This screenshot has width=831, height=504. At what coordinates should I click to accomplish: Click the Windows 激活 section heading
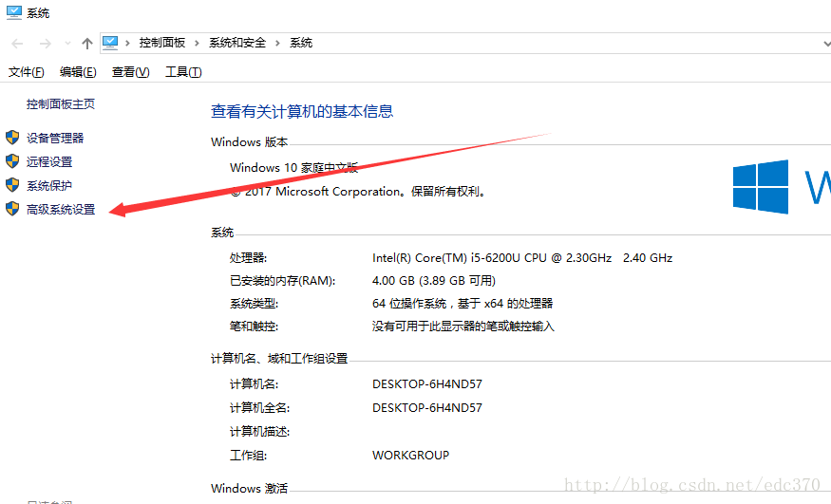pos(249,489)
